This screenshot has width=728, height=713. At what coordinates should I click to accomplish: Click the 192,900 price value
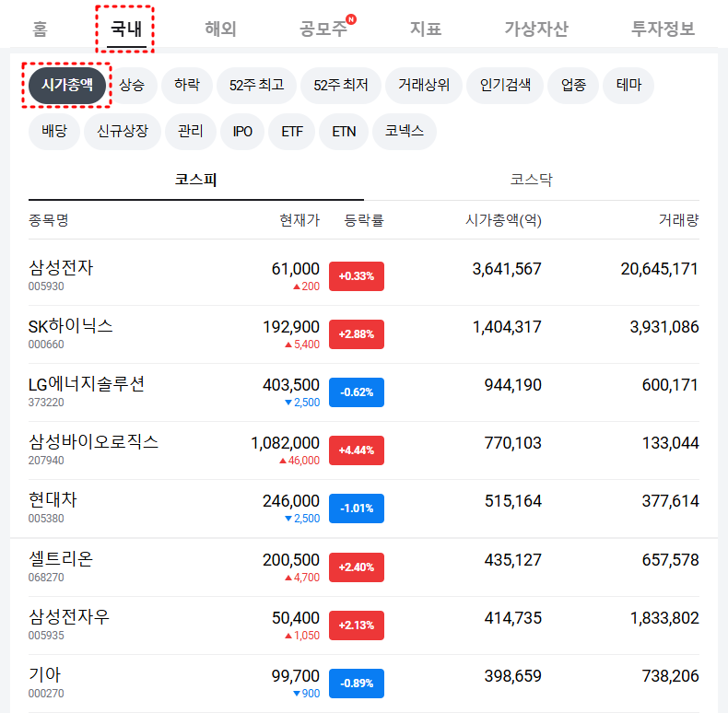(291, 327)
